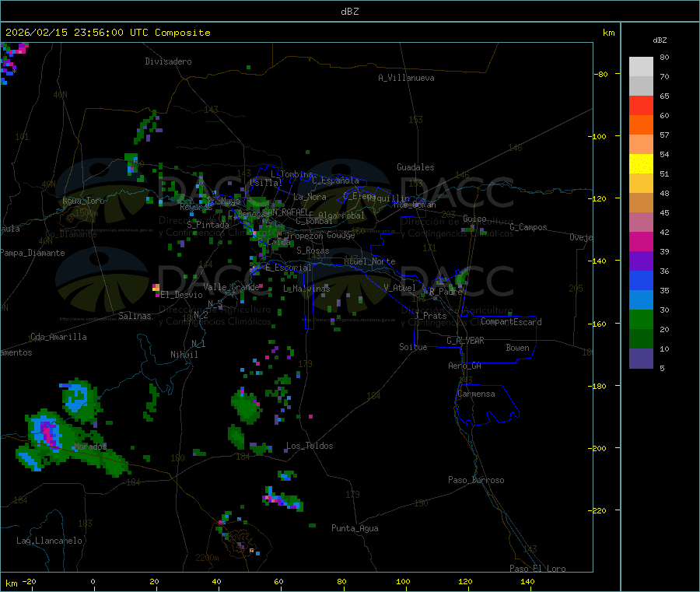This screenshot has height=592, width=700.
Task: Click the El_Desvio label
Action: point(182,295)
